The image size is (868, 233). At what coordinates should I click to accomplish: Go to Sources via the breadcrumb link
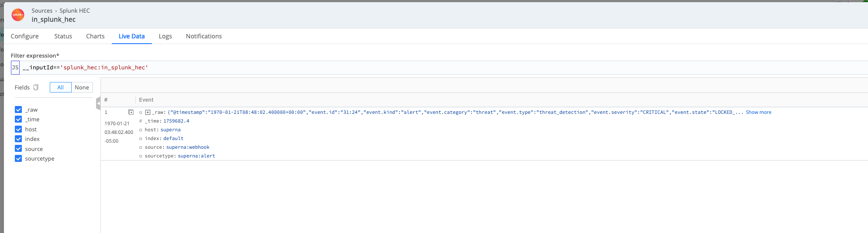point(42,10)
